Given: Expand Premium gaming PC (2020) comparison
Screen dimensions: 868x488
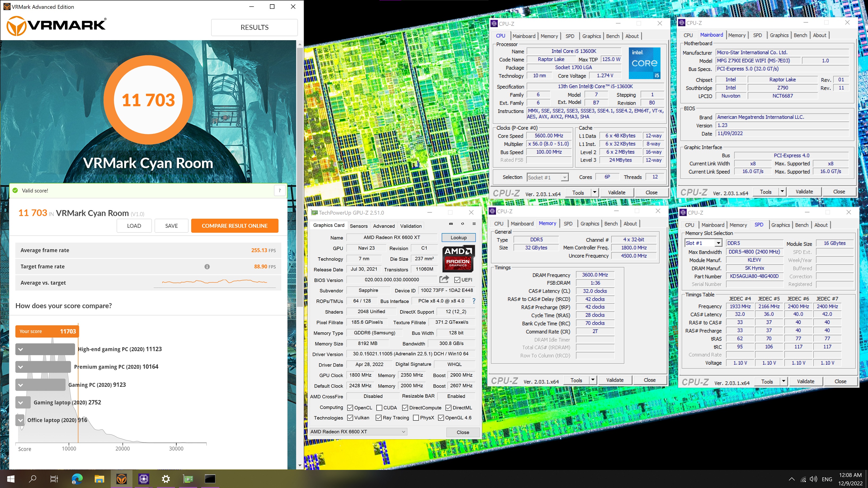Looking at the screenshot, I should pyautogui.click(x=20, y=367).
